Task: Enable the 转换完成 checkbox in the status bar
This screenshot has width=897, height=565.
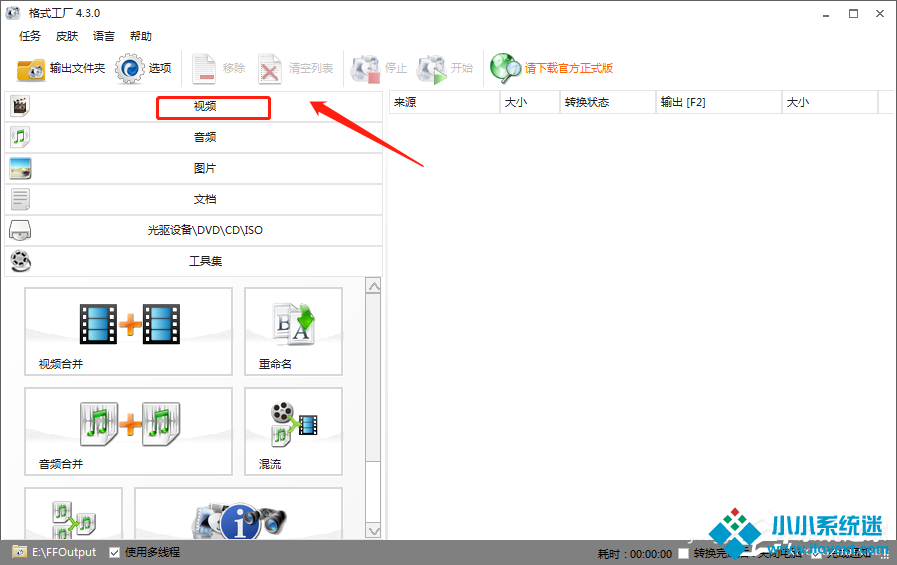Action: click(684, 553)
